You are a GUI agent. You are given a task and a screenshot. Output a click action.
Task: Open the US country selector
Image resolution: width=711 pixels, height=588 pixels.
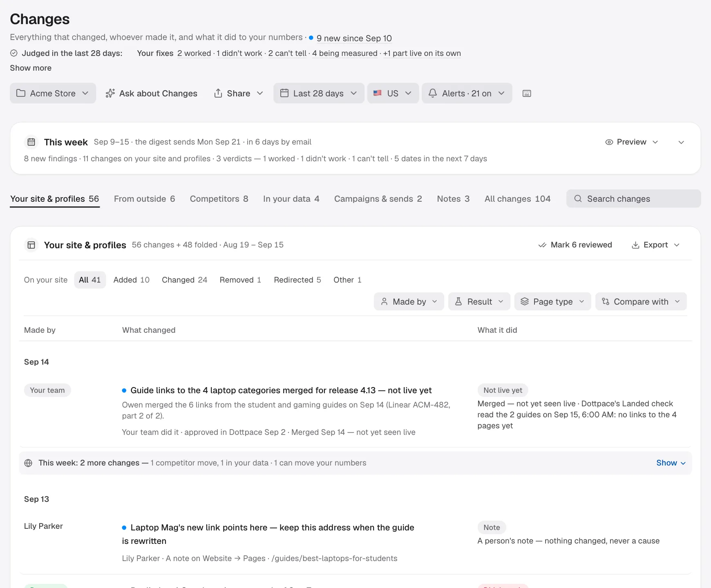[393, 94]
